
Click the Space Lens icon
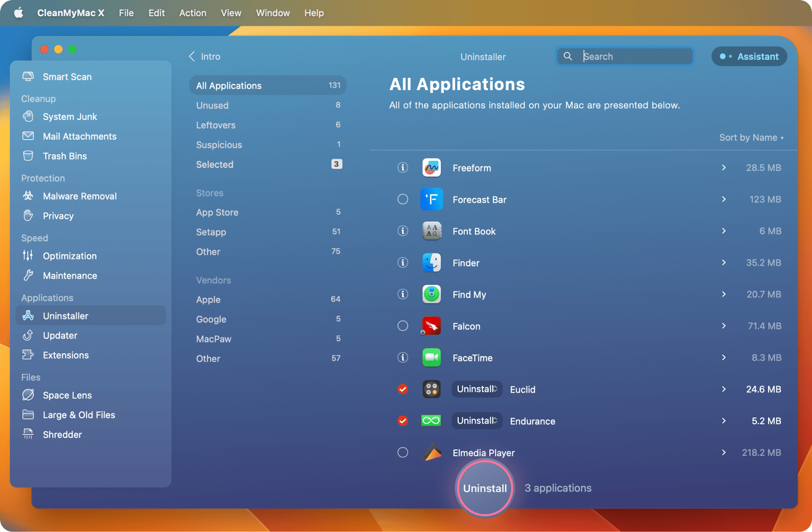point(28,394)
